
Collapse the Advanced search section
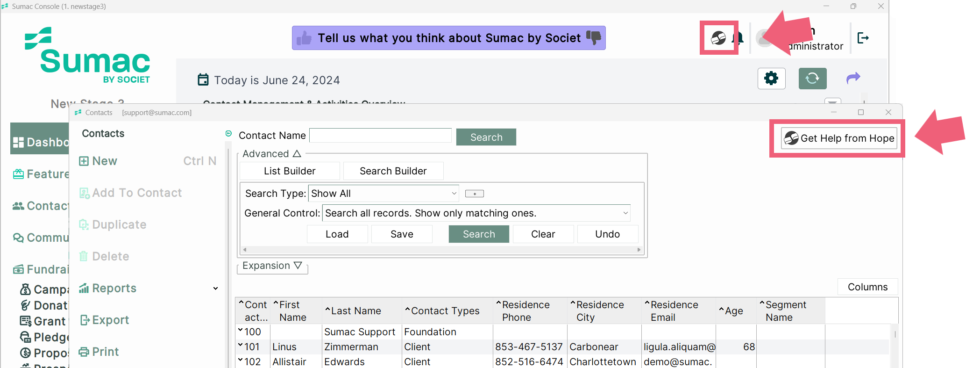pos(297,153)
